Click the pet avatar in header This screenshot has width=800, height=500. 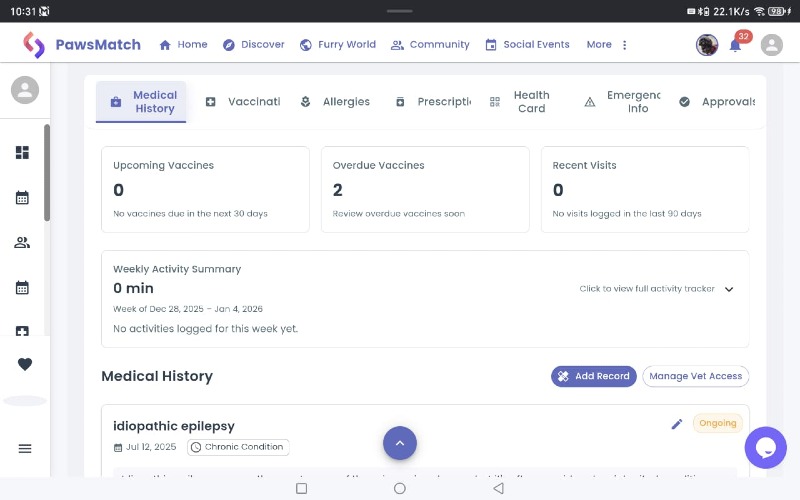(707, 45)
